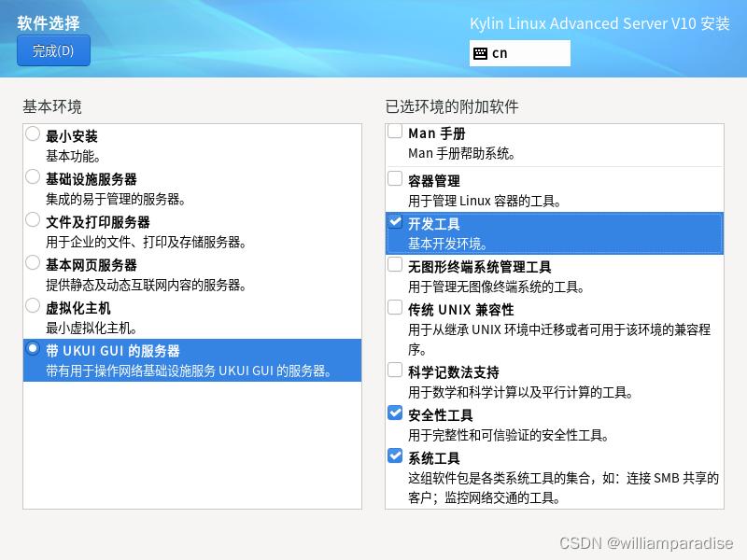Click the 完成(D) done button
747x560 pixels.
point(53,51)
